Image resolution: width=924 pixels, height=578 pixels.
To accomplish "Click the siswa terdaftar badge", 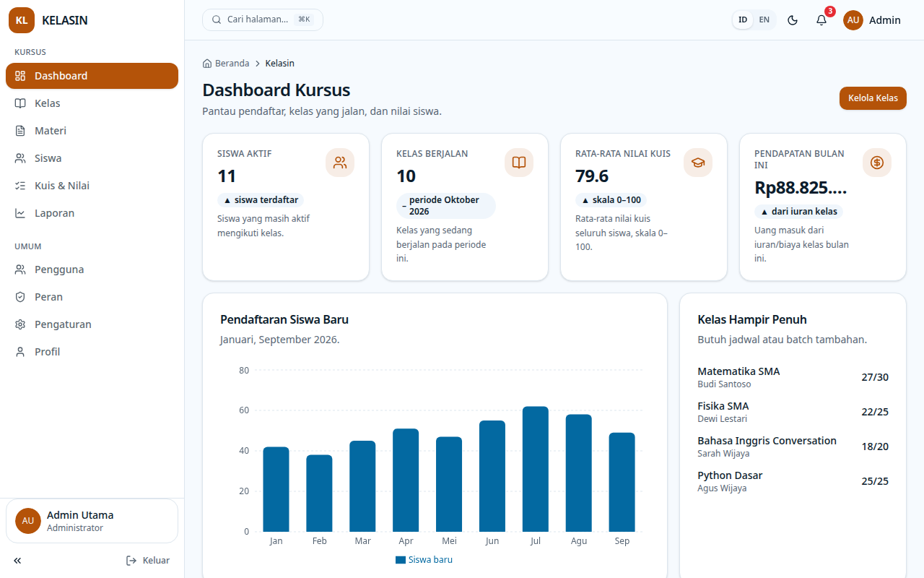I will click(261, 200).
